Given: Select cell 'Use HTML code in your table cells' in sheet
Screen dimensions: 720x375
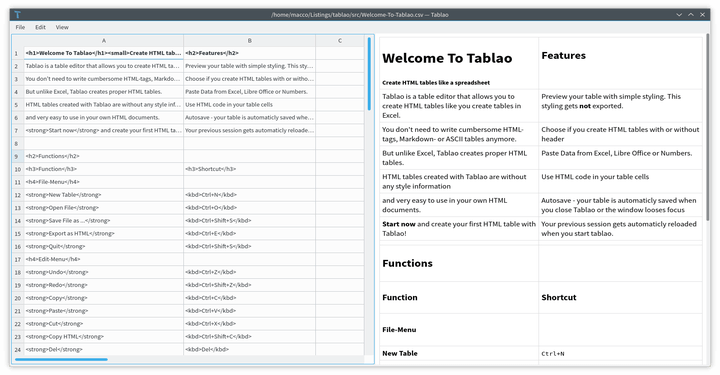Looking at the screenshot, I should point(249,105).
